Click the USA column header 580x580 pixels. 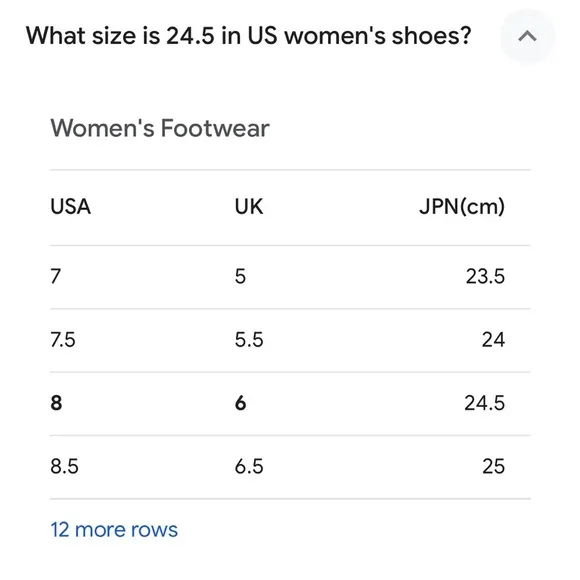point(70,206)
